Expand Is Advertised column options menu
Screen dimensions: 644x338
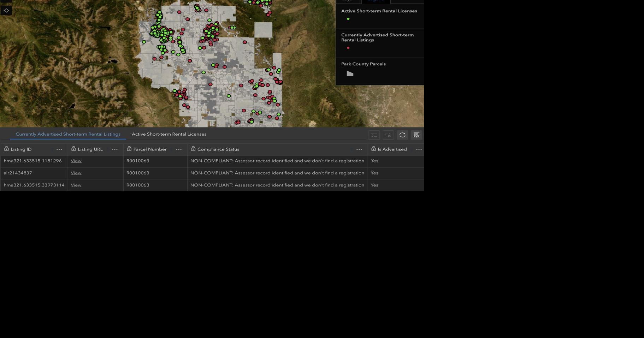[x=419, y=149]
